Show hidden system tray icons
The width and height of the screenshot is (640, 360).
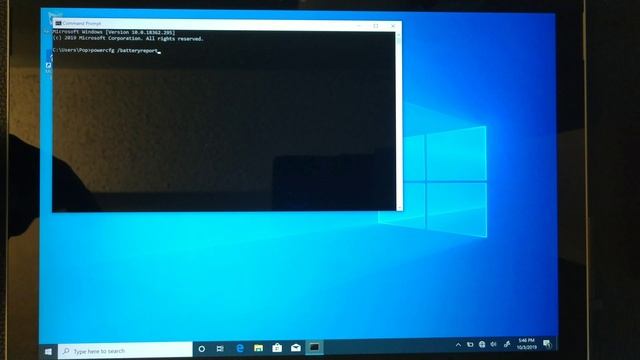[x=458, y=345]
